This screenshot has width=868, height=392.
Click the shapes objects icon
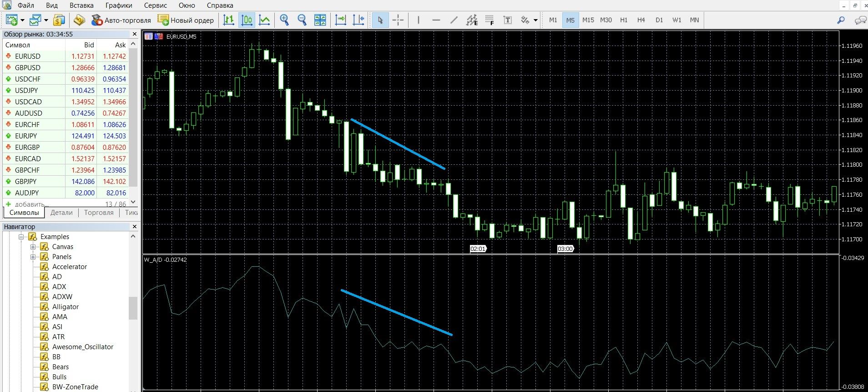[x=525, y=20]
